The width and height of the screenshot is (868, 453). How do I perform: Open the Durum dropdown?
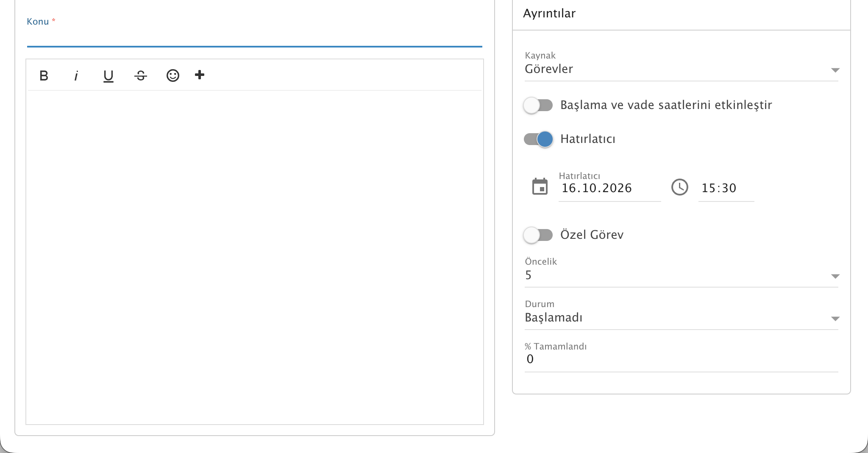coord(682,317)
